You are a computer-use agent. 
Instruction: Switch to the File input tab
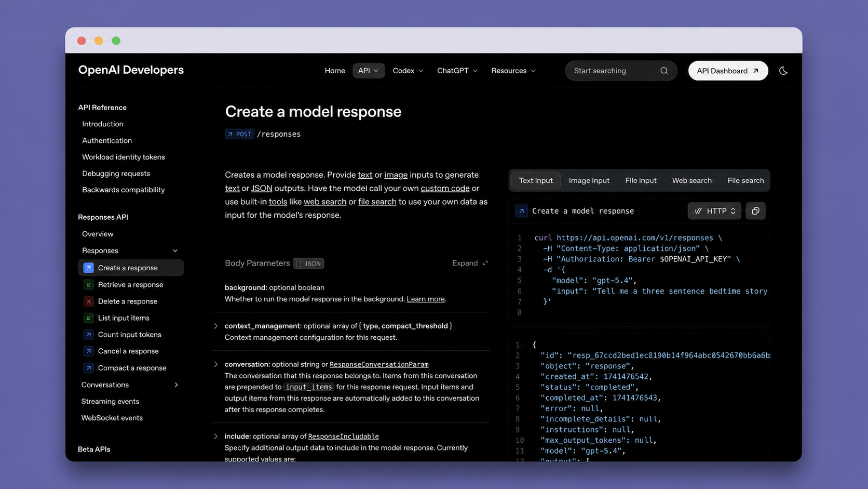[641, 180]
